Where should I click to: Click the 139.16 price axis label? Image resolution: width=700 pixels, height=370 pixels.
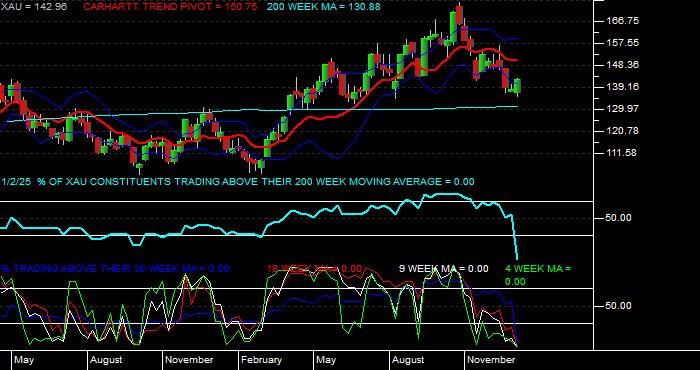click(622, 87)
